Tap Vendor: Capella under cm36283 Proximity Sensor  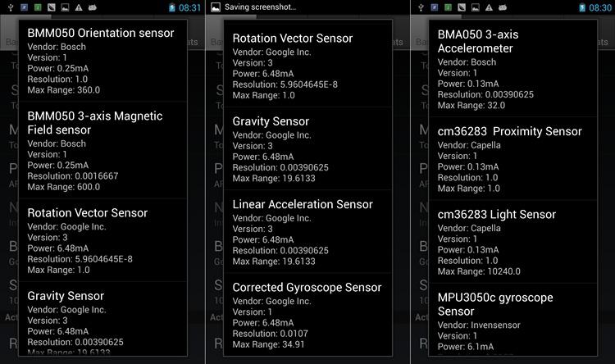point(469,145)
